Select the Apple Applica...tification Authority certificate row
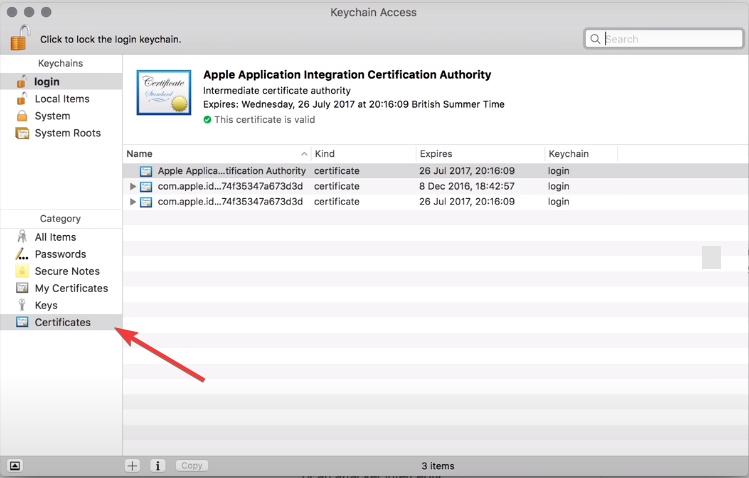This screenshot has height=478, width=749. [436, 171]
